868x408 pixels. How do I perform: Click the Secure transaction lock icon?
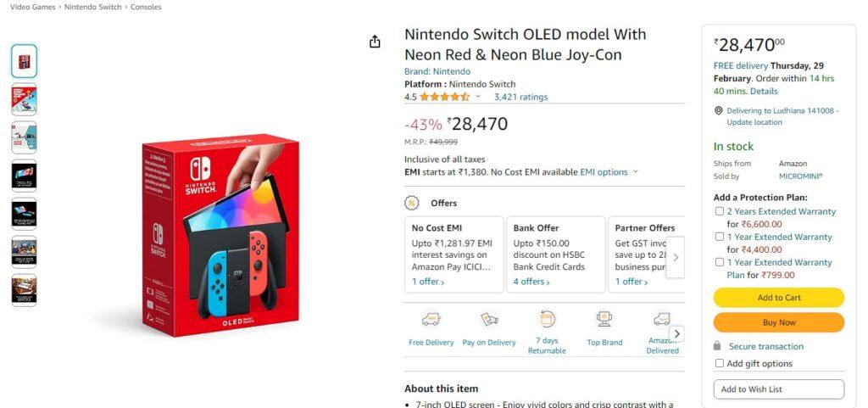(718, 346)
